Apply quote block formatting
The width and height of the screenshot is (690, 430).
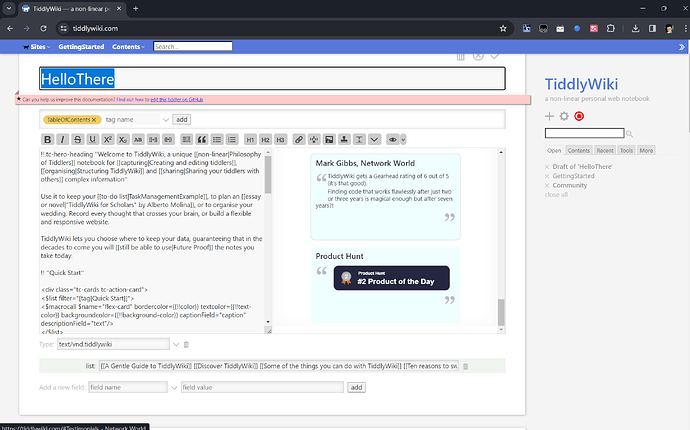tap(202, 140)
